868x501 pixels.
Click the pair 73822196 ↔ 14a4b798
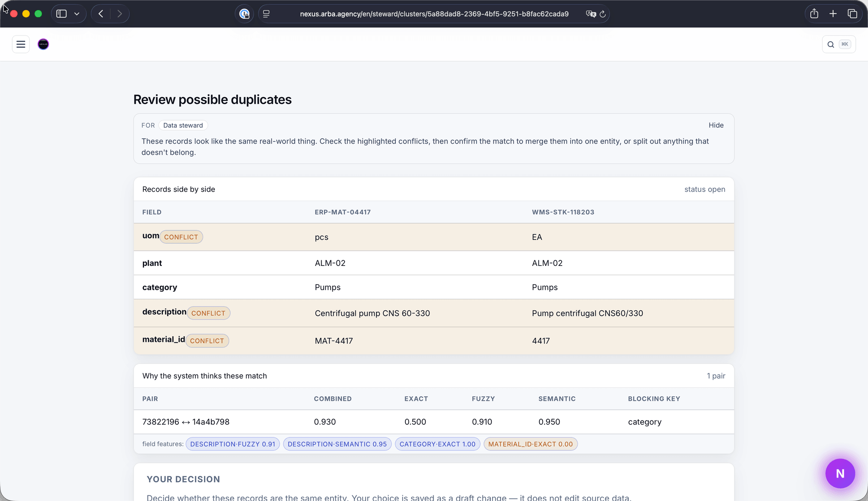click(186, 422)
